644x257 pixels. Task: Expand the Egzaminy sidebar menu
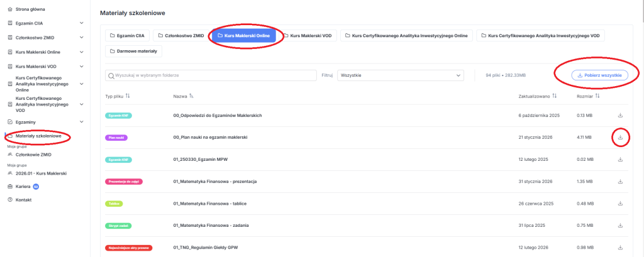[x=82, y=122]
